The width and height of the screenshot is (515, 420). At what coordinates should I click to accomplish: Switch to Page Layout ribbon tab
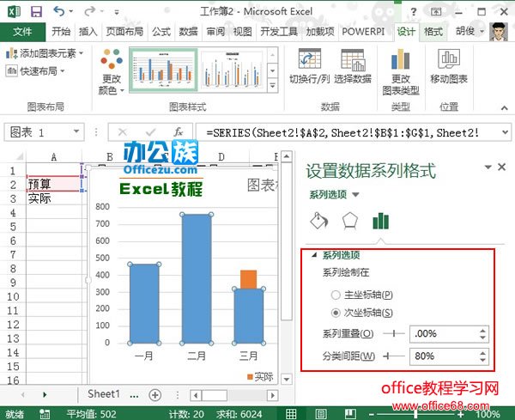pyautogui.click(x=124, y=32)
